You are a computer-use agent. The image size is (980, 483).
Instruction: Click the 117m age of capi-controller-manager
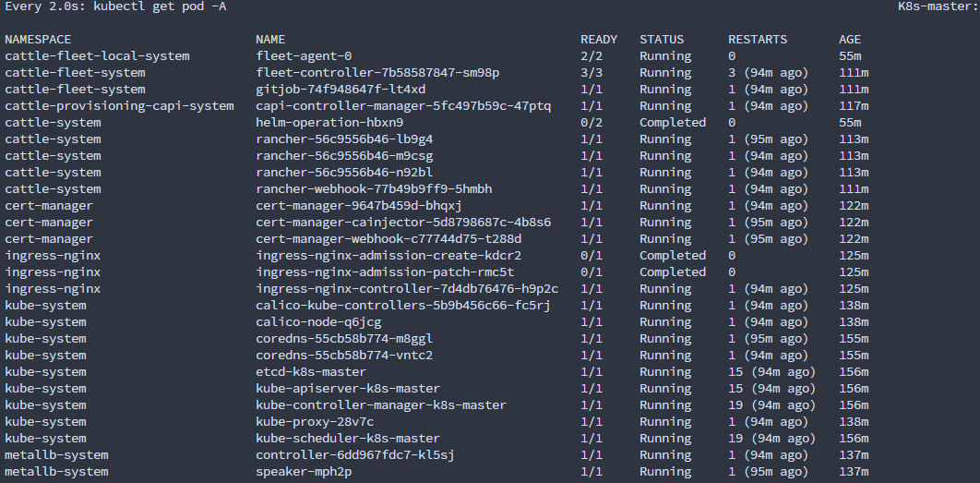854,105
